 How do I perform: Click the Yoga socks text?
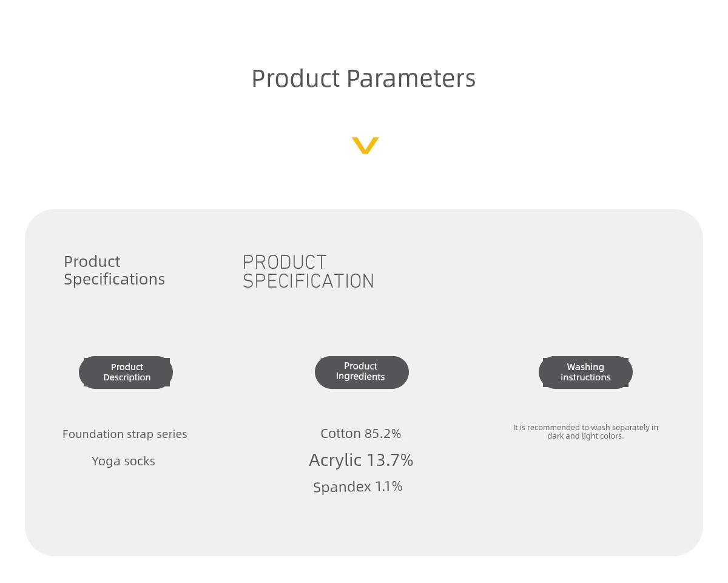123,461
